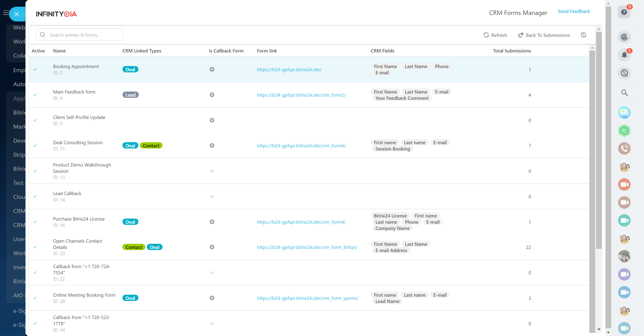The image size is (644, 336).
Task: Toggle callback status for Booking Appointment
Action: pyautogui.click(x=212, y=69)
